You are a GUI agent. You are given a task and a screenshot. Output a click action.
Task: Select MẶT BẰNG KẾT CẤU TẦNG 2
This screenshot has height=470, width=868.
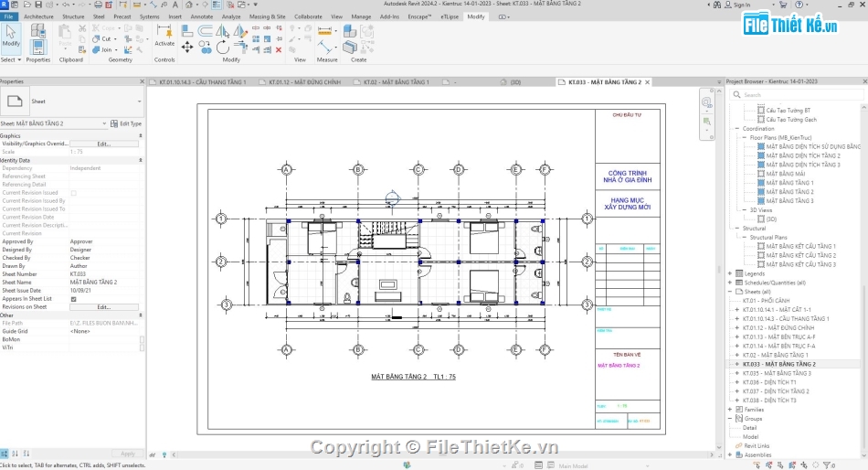801,255
